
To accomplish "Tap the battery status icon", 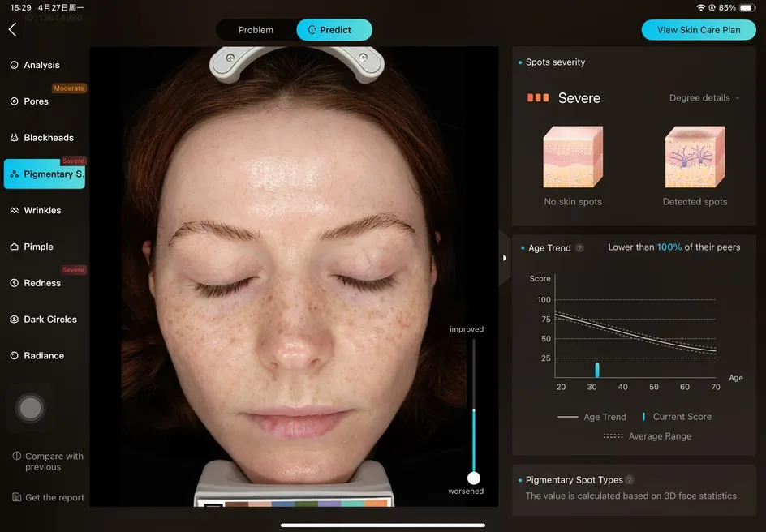I will 747,8.
